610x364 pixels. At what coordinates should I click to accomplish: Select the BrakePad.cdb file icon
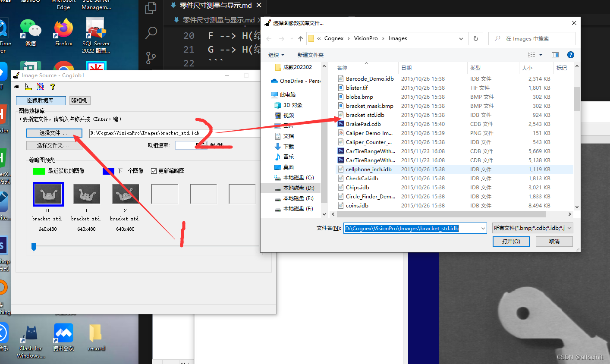tap(341, 124)
